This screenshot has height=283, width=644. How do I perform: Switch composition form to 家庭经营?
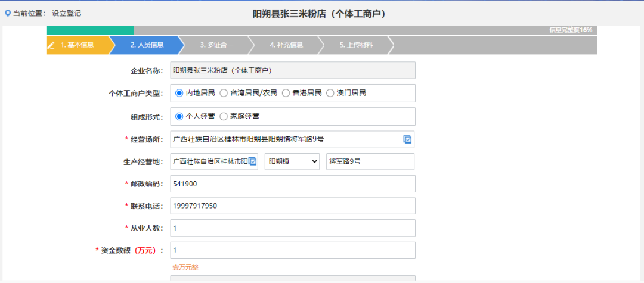(224, 116)
